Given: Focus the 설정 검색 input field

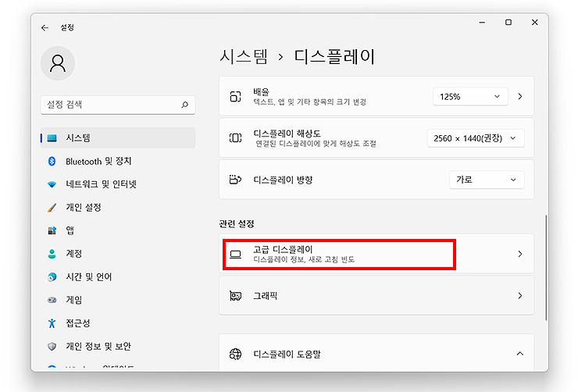Looking at the screenshot, I should [x=118, y=105].
